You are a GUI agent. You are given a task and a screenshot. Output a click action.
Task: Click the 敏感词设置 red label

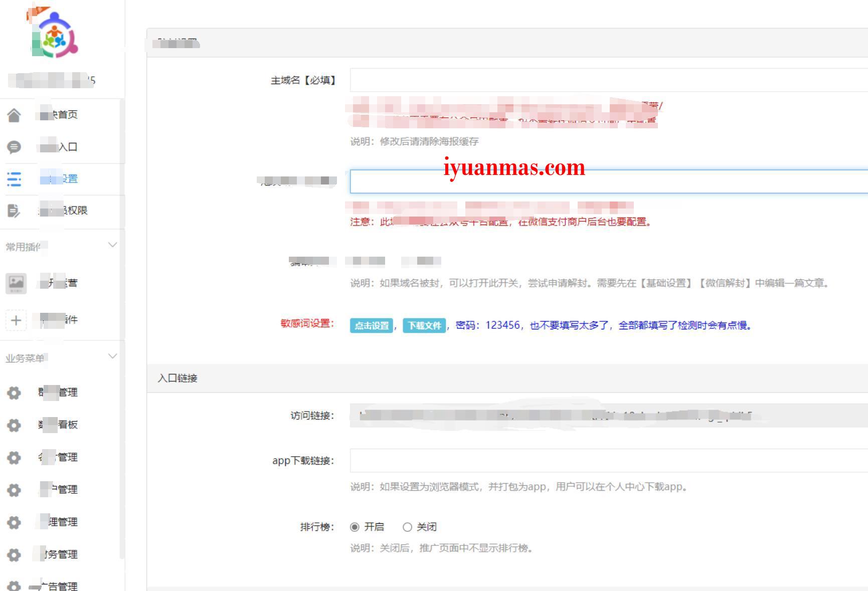pyautogui.click(x=307, y=323)
